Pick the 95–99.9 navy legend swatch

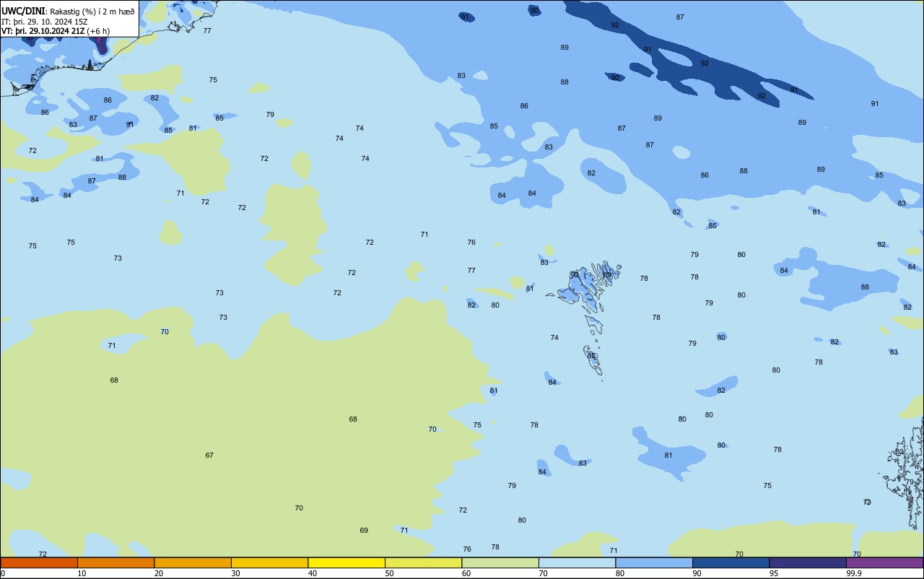point(808,562)
